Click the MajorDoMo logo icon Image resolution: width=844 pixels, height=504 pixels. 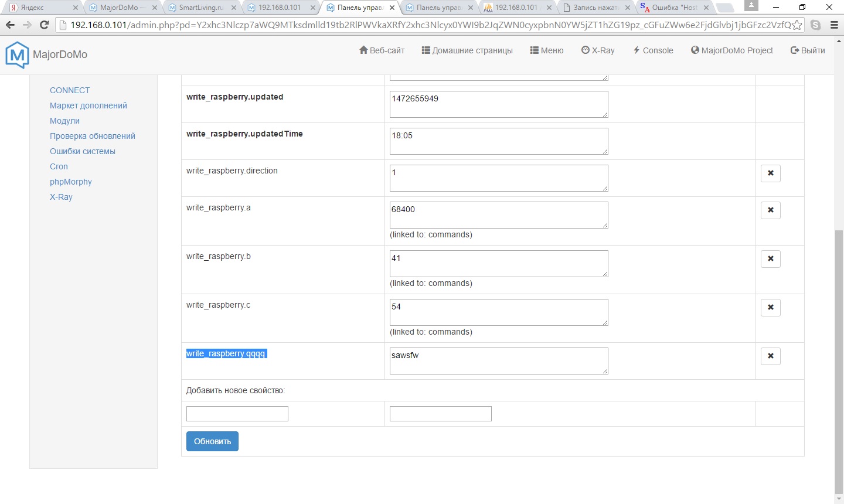coord(17,55)
